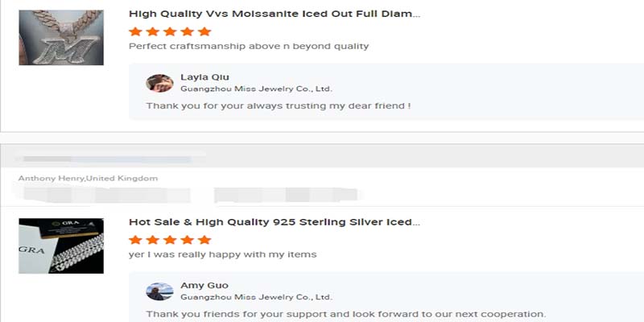The image size is (644, 322).
Task: Open the High Quality Vvs Moissanite product title
Action: pos(275,14)
